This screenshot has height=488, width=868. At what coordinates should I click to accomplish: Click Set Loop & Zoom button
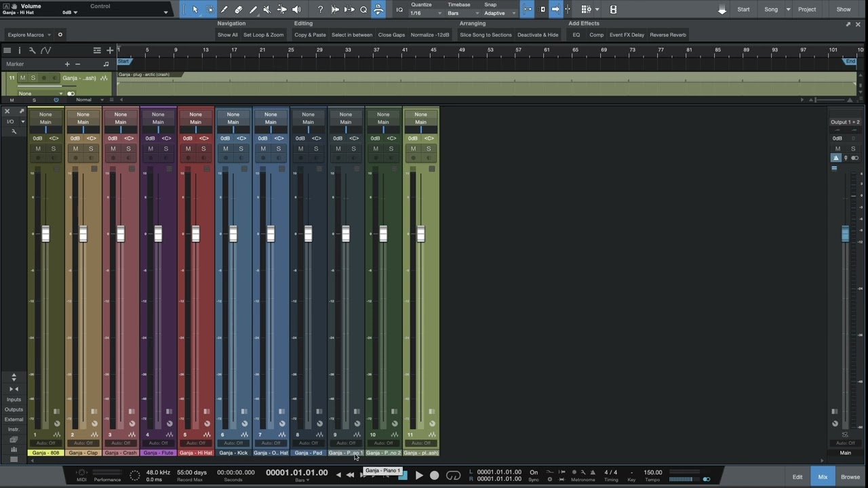pyautogui.click(x=264, y=35)
